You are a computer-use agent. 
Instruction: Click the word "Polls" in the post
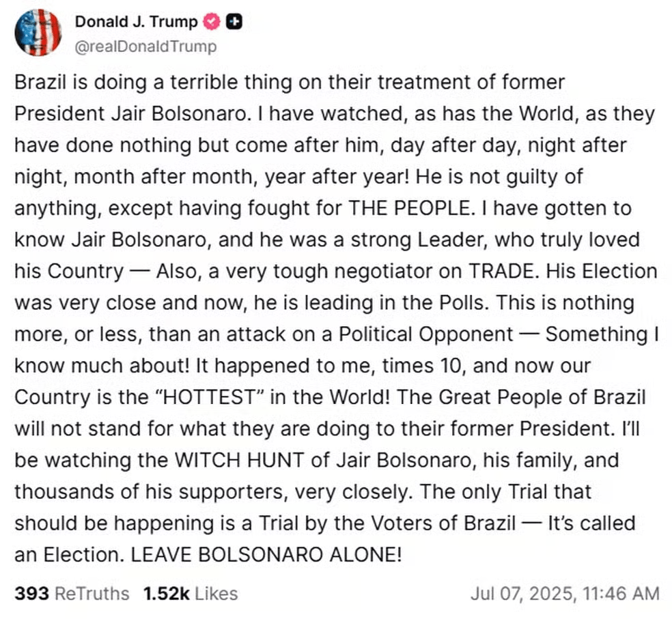click(458, 302)
